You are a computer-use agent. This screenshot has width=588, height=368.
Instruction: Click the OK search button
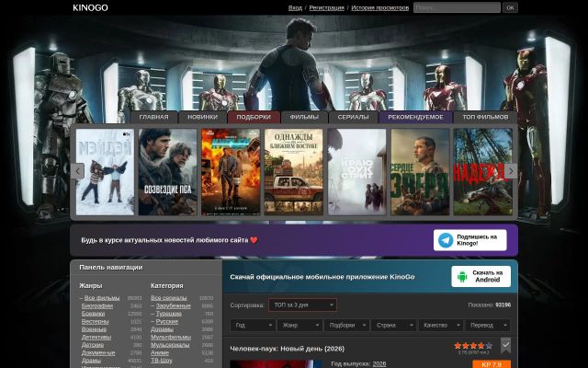pos(510,7)
